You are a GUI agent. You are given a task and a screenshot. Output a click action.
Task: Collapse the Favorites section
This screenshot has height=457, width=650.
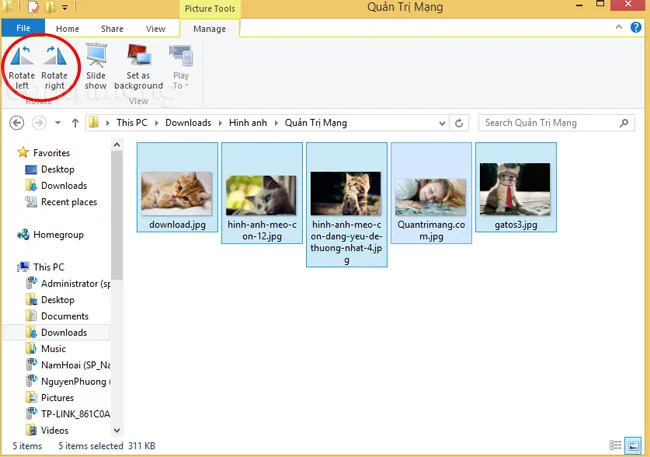pos(10,153)
